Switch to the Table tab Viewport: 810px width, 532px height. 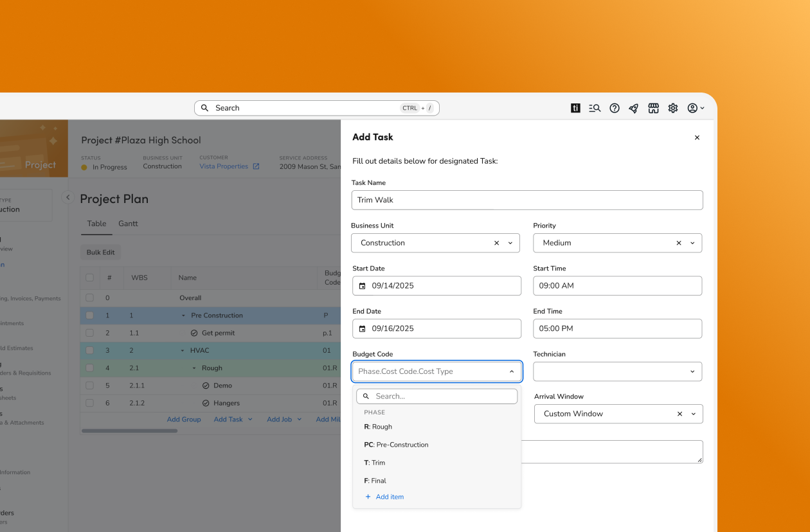(x=97, y=224)
